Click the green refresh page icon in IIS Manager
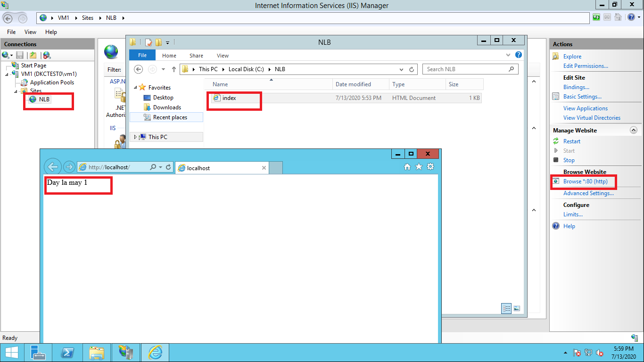The width and height of the screenshot is (644, 362). [x=596, y=17]
